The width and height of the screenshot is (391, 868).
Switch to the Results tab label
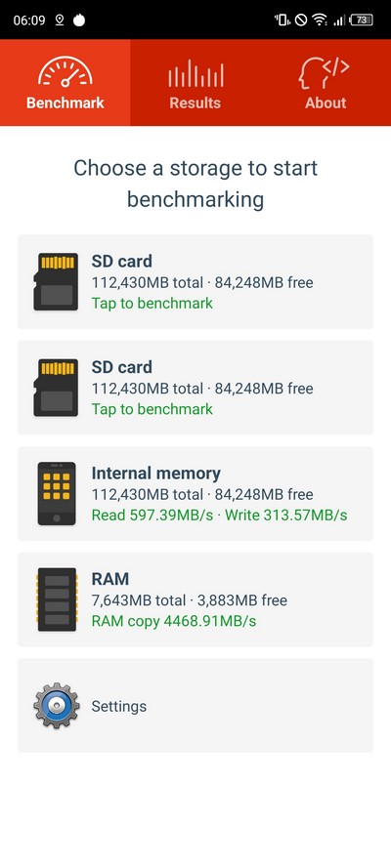point(195,103)
